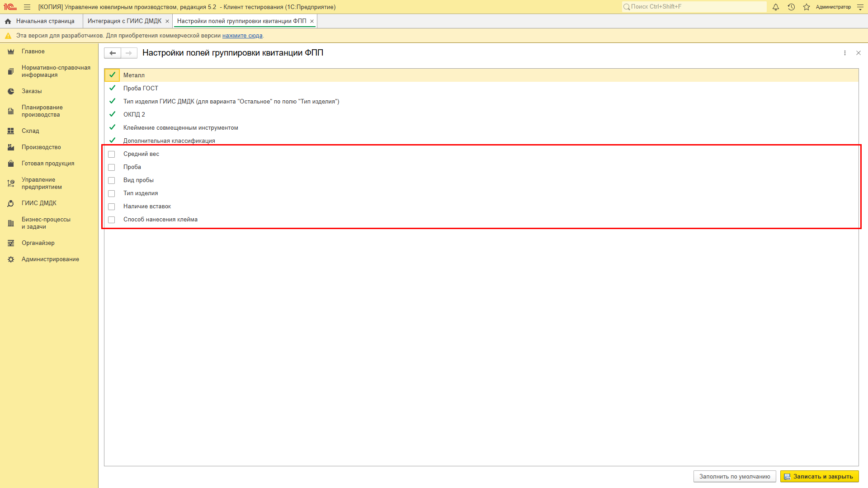Open the Главное section

[x=33, y=52]
